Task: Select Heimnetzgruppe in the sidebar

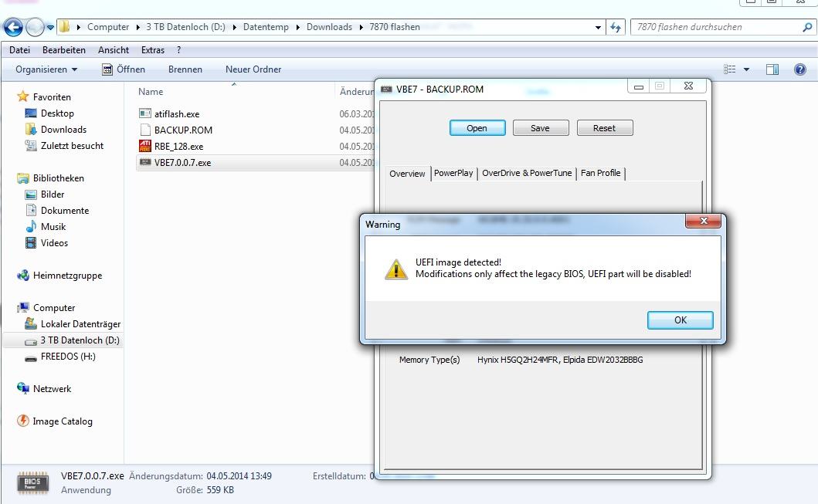Action: click(x=66, y=276)
